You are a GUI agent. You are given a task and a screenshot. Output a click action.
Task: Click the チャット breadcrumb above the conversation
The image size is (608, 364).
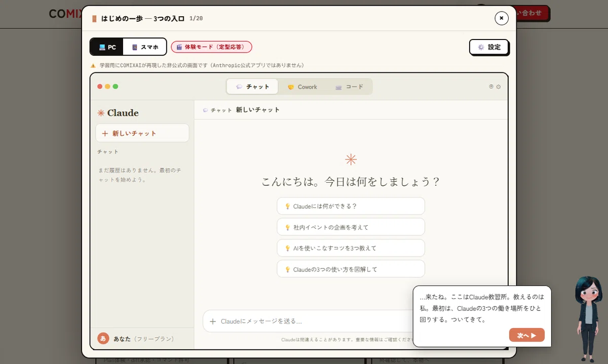click(217, 110)
